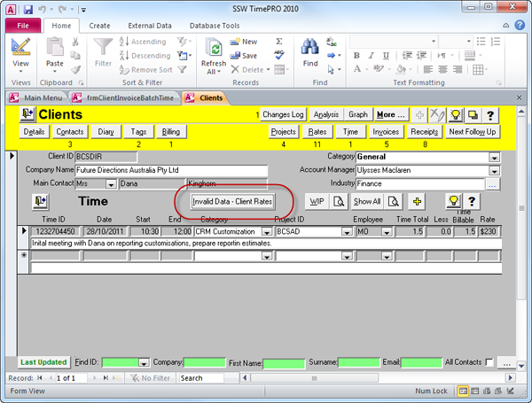Click the Invalid Data - Client Rates button
Viewport: 532px width, 403px height.
[233, 202]
